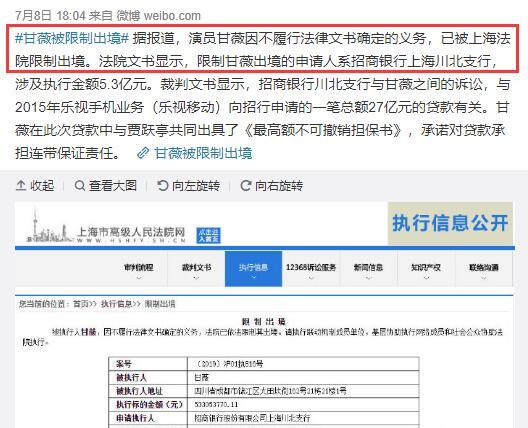Viewport: 528px width, 428px height.
Task: Expand the chevron under 新闻信息
Action: [368, 278]
